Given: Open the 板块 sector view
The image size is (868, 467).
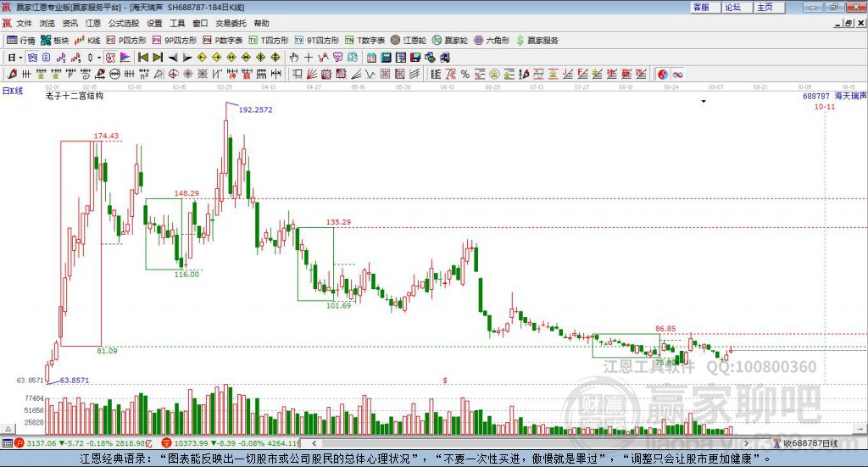Looking at the screenshot, I should tap(54, 41).
